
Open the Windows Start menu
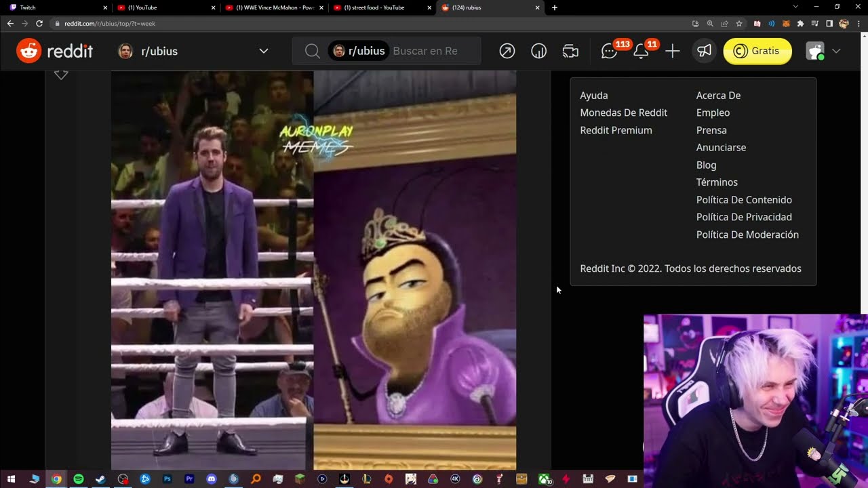coord(12,479)
